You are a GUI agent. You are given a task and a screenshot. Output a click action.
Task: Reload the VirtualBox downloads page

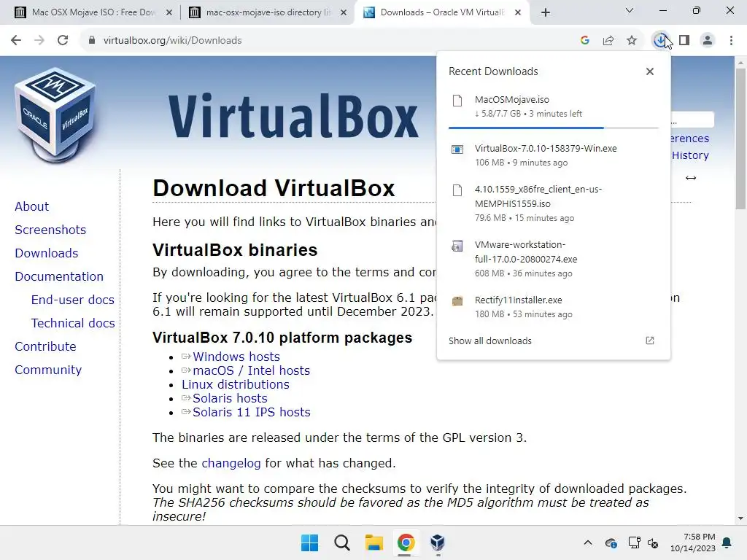pyautogui.click(x=63, y=41)
